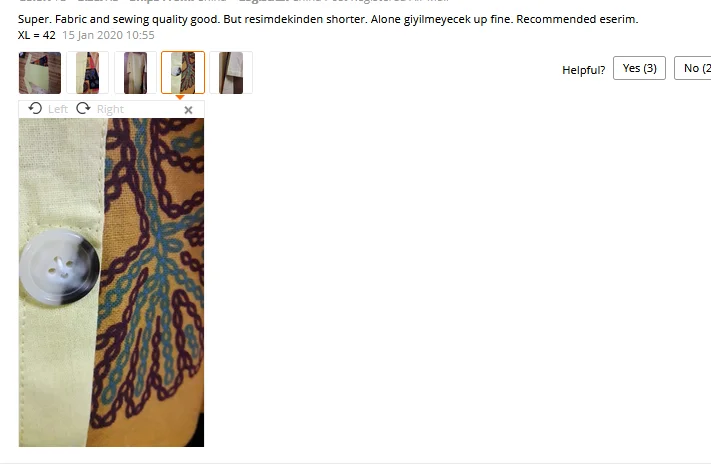Open the second review thumbnail showing red patterned fabric
711x467 pixels.
[x=88, y=73]
